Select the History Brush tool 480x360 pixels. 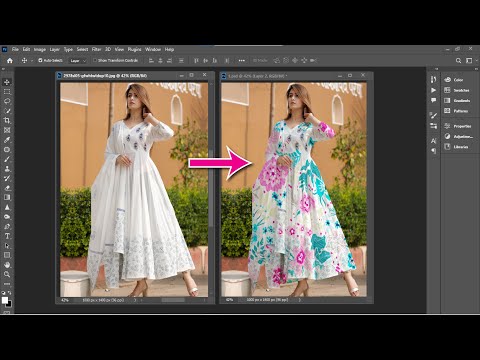tap(7, 179)
